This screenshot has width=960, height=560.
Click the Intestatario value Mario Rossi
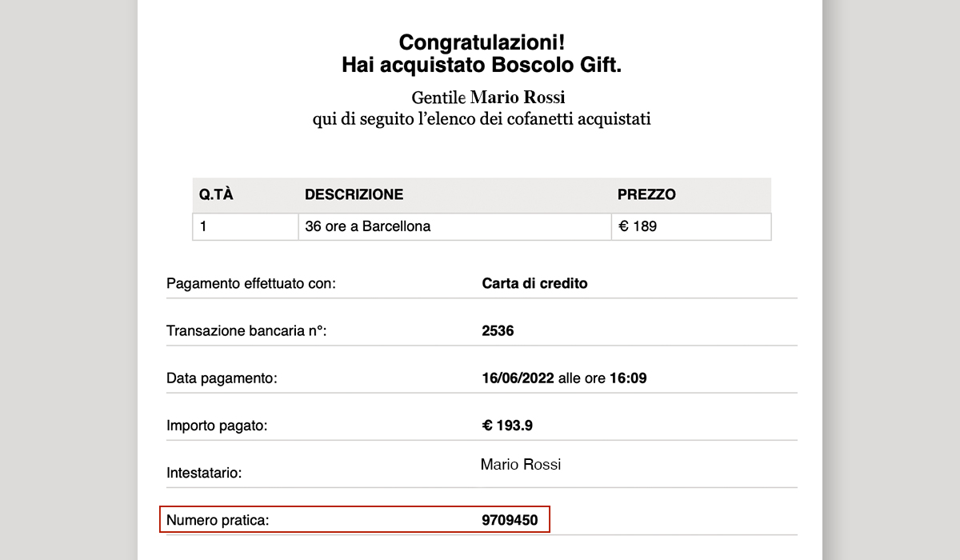[521, 464]
